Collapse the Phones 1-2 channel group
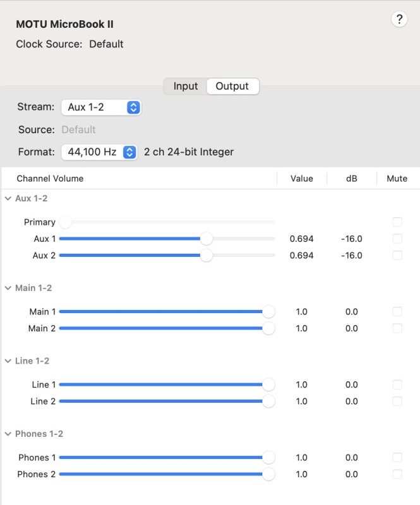This screenshot has height=505, width=420. [8, 434]
